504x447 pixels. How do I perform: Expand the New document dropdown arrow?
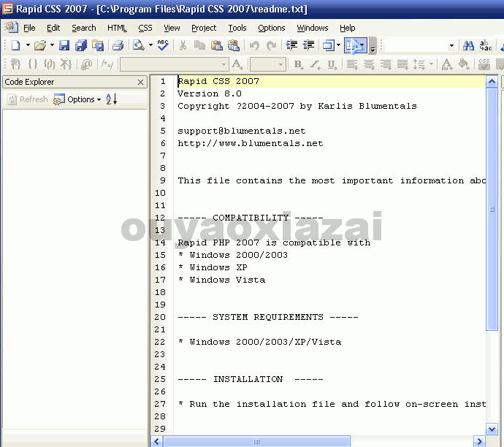click(x=28, y=45)
